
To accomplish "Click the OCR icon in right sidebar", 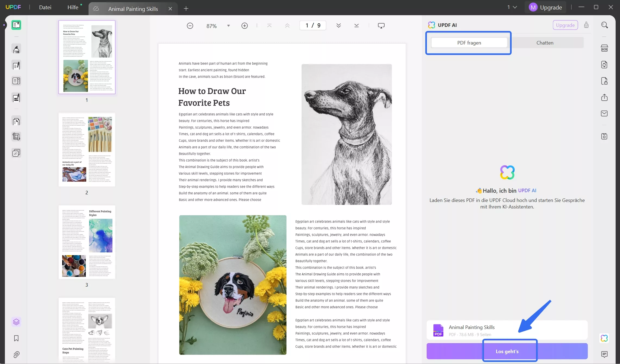I will click(604, 48).
